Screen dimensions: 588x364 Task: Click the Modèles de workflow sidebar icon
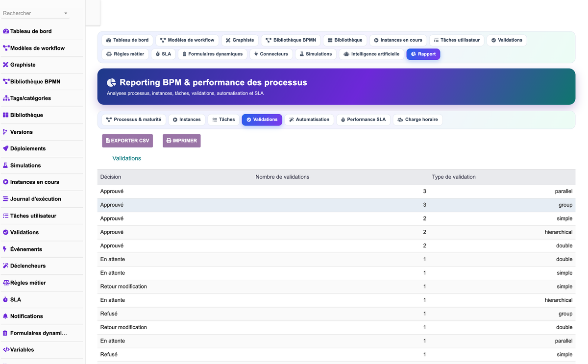coord(6,48)
